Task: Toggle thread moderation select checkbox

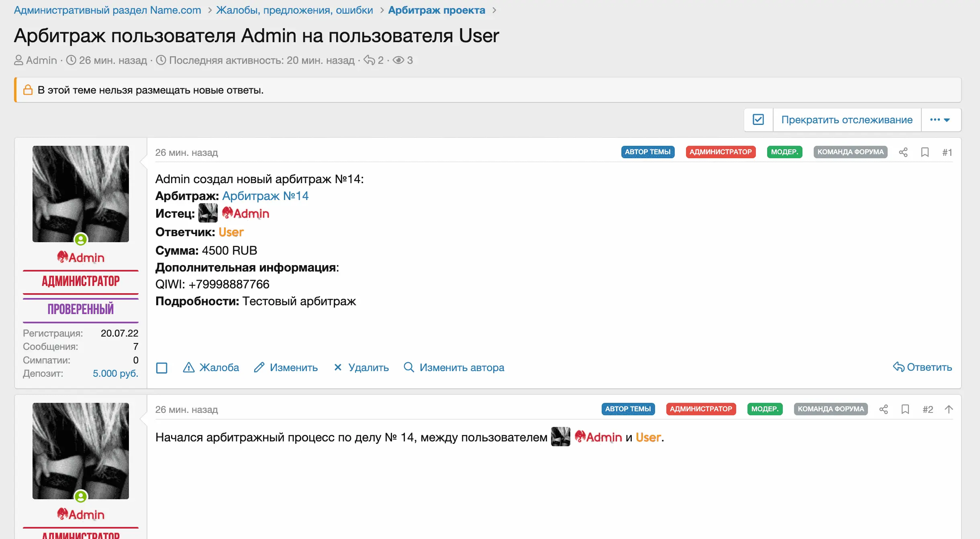Action: 758,120
